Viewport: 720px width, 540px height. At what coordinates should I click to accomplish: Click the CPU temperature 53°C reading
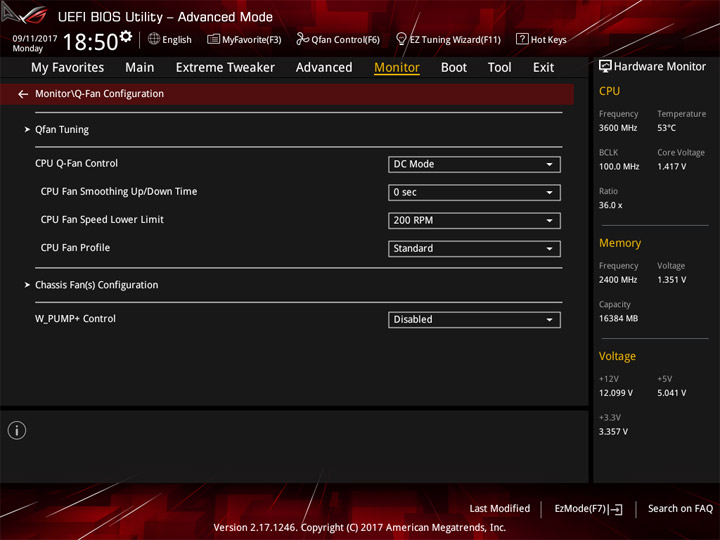pos(666,128)
